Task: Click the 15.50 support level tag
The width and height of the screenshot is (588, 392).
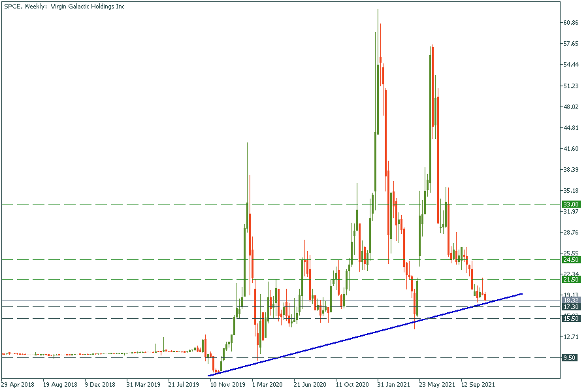Action: pyautogui.click(x=572, y=318)
